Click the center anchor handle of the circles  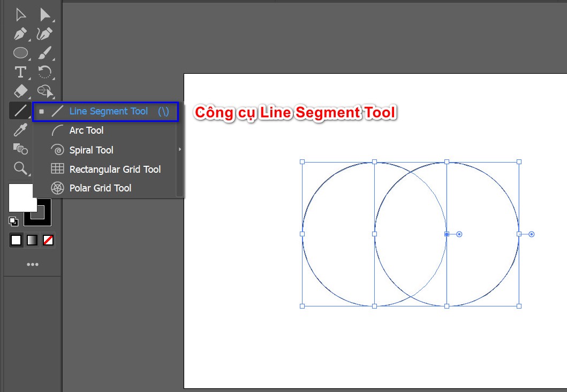click(446, 234)
